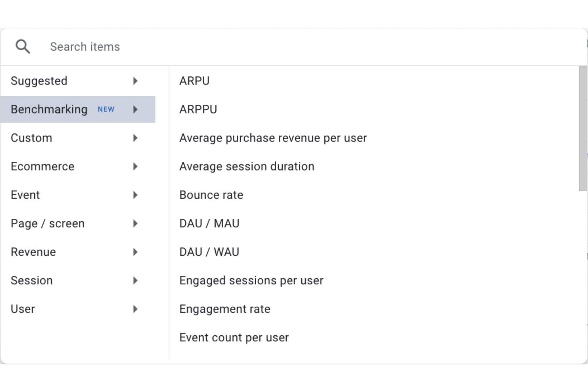Viewport: 588px width, 392px height.
Task: Select Engaged sessions per user
Action: pos(251,280)
